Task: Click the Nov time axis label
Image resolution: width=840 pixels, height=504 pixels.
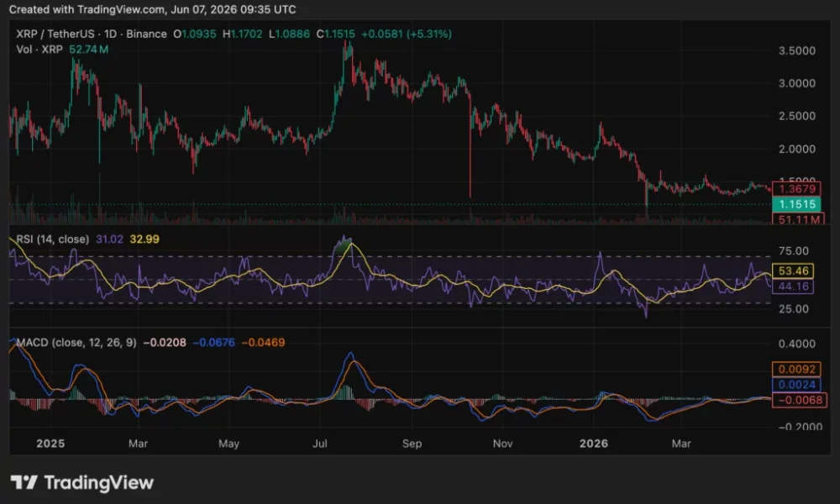Action: point(502,444)
